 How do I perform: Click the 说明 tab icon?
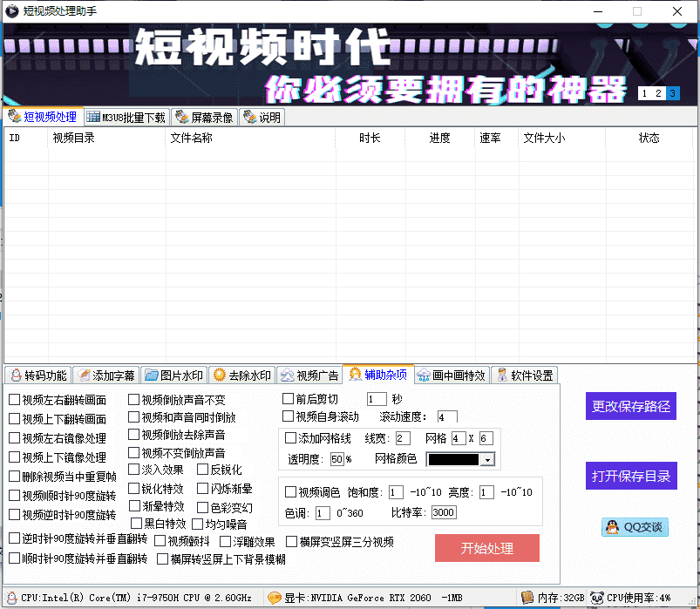249,117
